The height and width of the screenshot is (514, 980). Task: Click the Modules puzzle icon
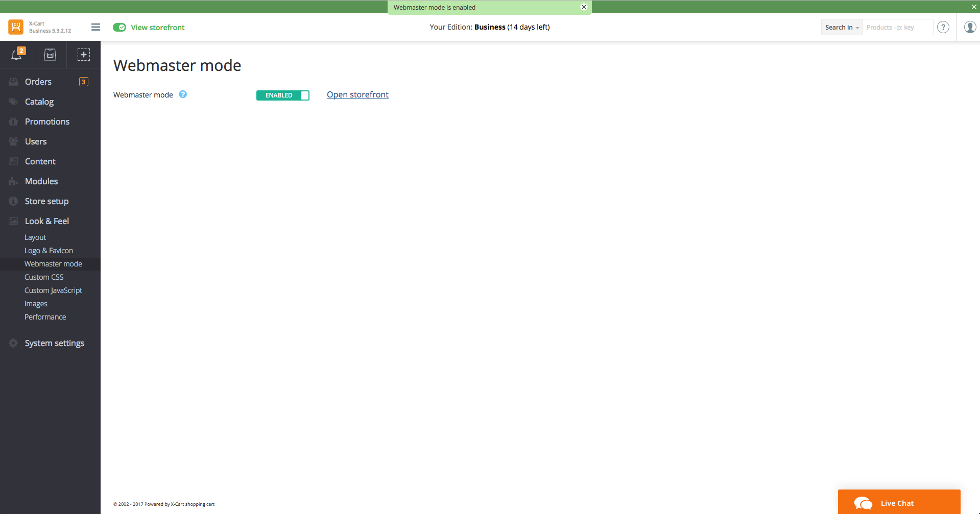[13, 181]
